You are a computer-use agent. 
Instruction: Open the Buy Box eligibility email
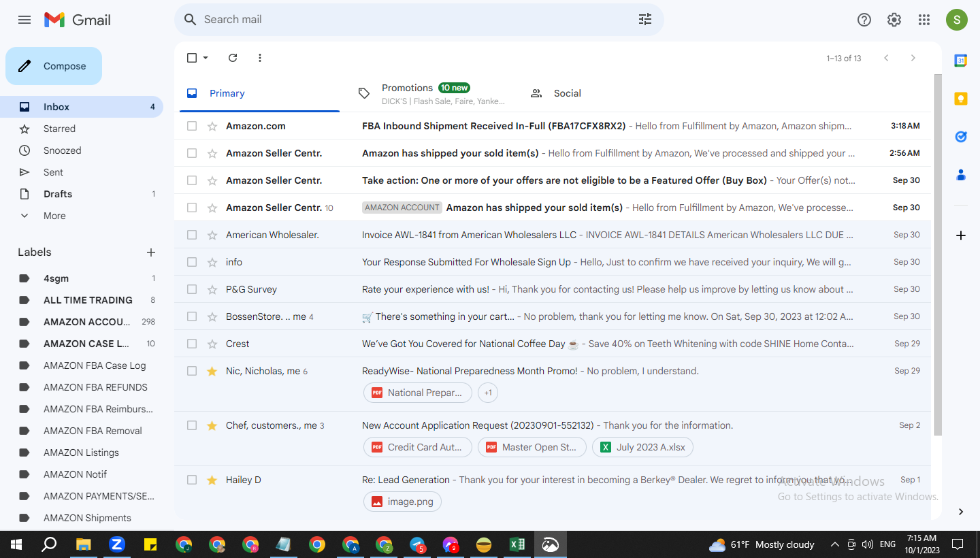[x=553, y=180]
